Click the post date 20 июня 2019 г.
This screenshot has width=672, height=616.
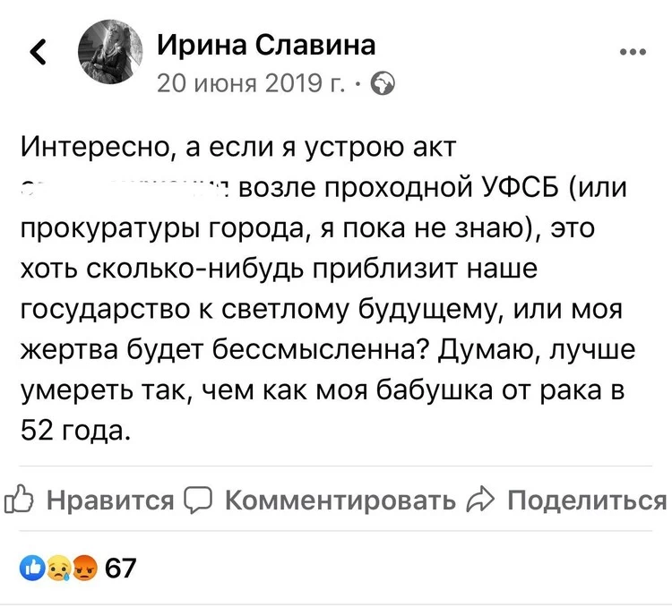[x=251, y=83]
